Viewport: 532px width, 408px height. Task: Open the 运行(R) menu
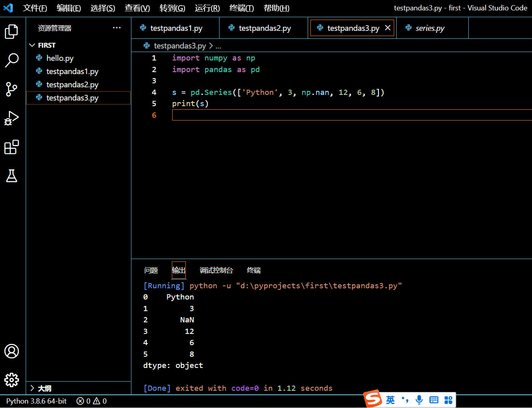208,8
